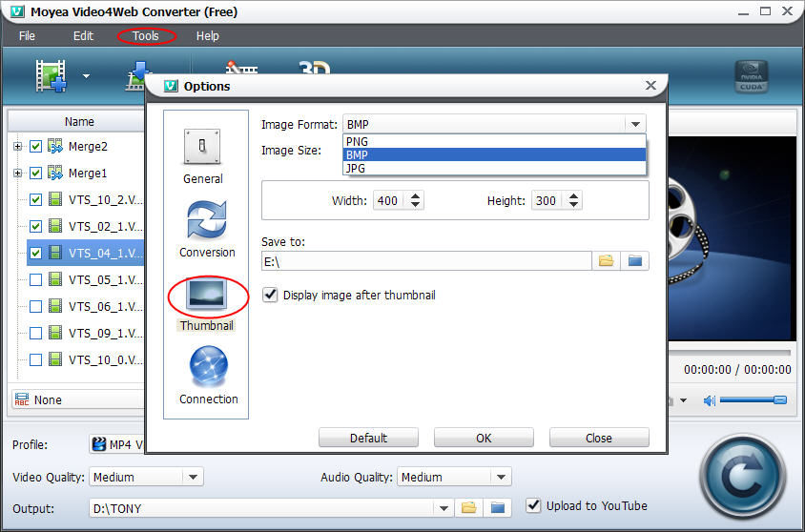Uncheck the Merge1 checkbox

[35, 174]
